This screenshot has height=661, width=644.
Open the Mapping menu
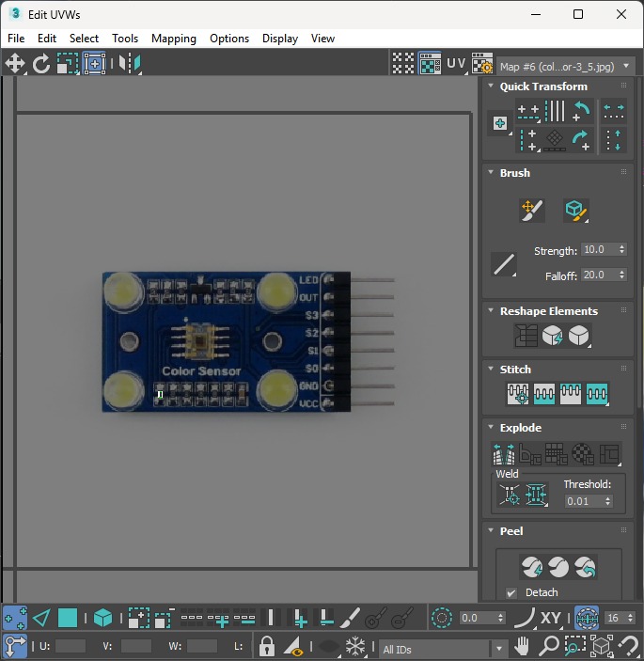[174, 39]
